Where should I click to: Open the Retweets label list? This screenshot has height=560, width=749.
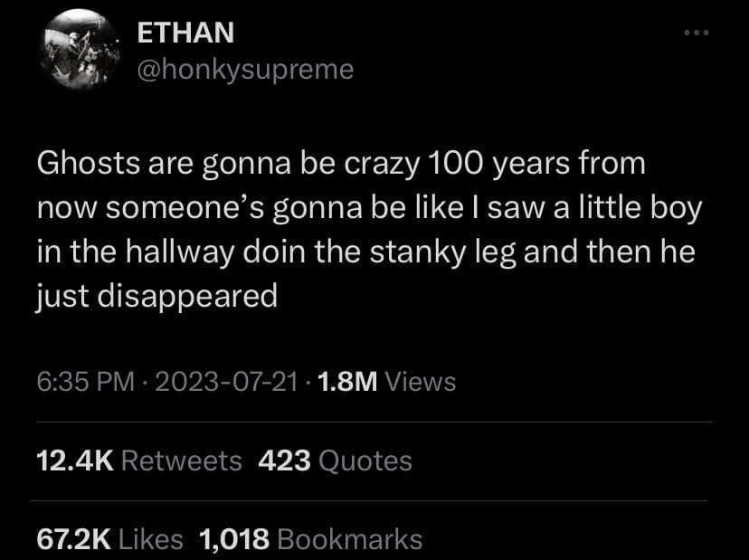[x=181, y=460]
